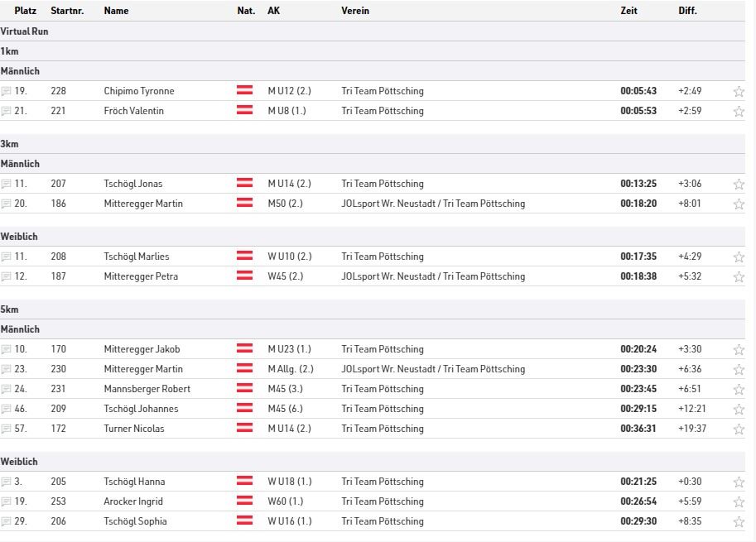Sort results by Zeit column header
756x542 pixels.
point(628,11)
